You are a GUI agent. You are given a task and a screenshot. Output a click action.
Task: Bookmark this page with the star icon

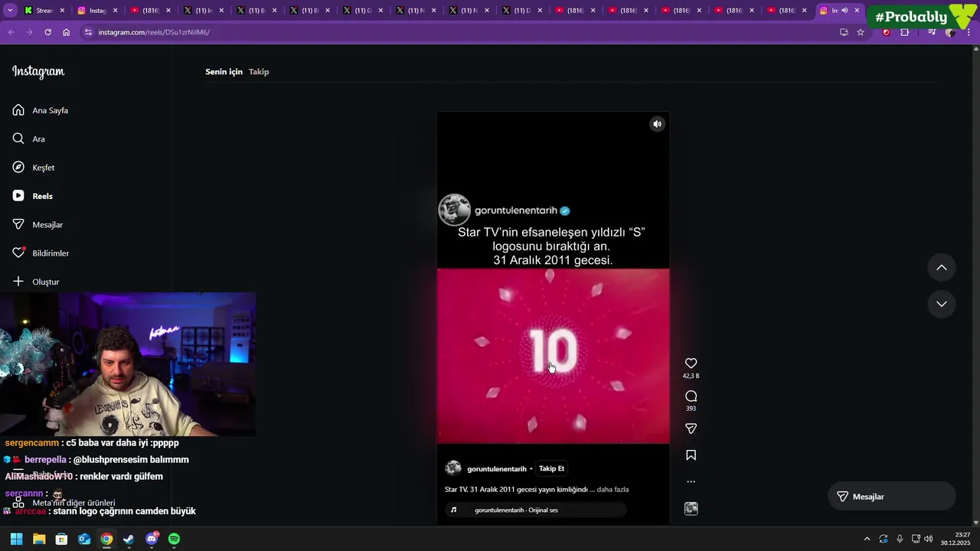(x=861, y=32)
